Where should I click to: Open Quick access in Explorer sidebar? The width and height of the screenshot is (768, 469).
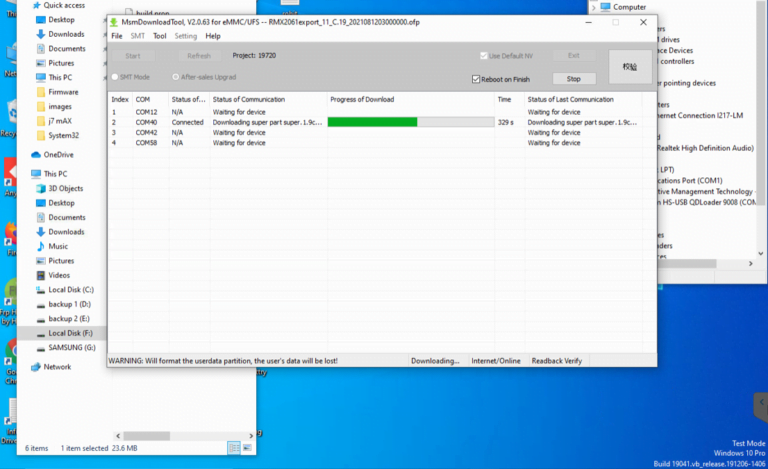click(x=64, y=5)
